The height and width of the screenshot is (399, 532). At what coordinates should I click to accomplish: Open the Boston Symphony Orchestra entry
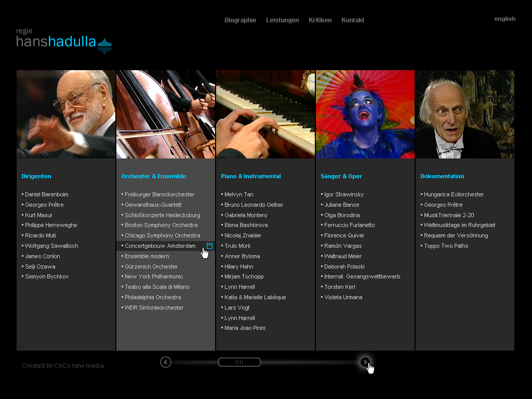[x=161, y=225]
